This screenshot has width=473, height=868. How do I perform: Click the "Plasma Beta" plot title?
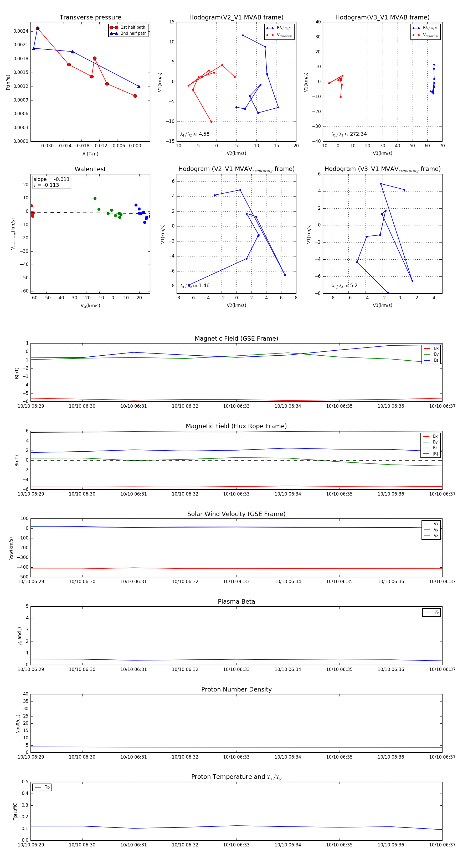click(x=236, y=602)
